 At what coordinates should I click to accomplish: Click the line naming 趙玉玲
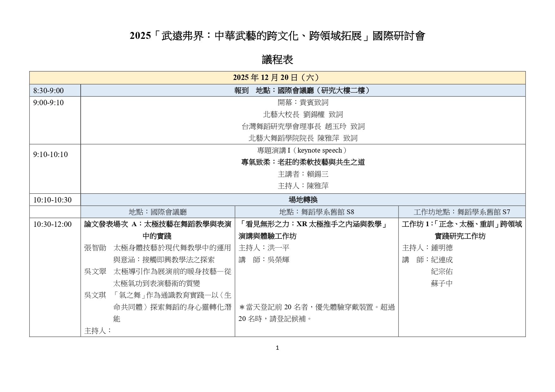303,126
